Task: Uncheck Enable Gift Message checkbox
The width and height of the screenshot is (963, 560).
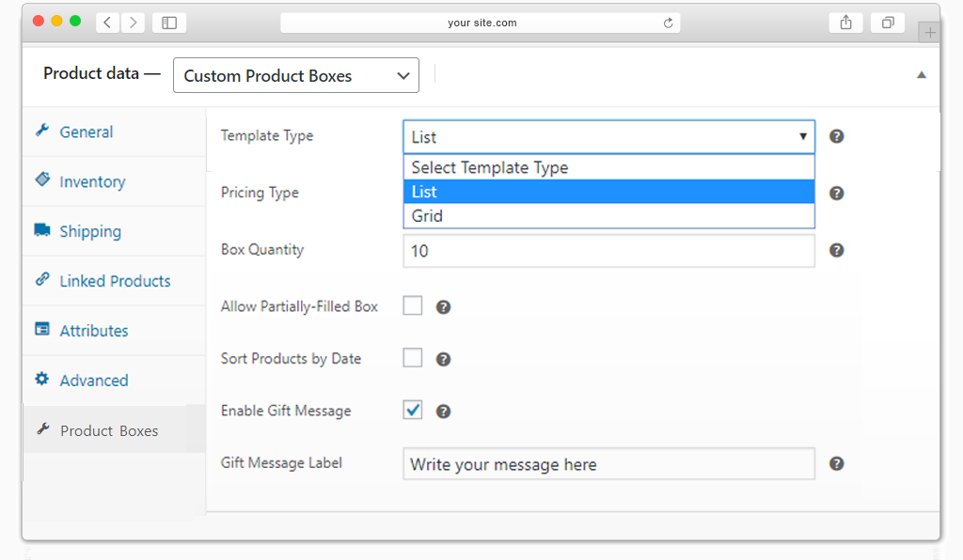Action: pyautogui.click(x=413, y=410)
